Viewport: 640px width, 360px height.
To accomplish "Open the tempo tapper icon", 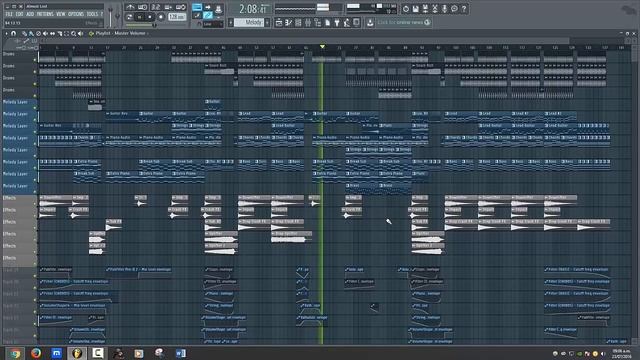I will [x=347, y=23].
